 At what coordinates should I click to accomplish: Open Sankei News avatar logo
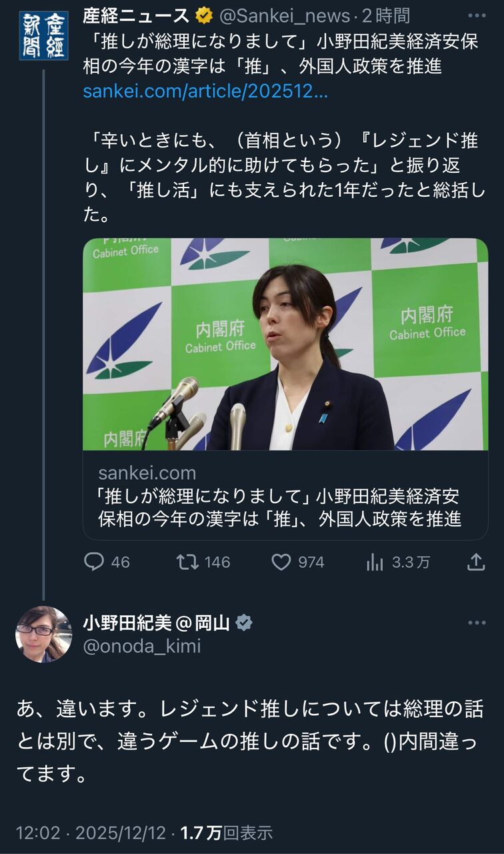43,35
